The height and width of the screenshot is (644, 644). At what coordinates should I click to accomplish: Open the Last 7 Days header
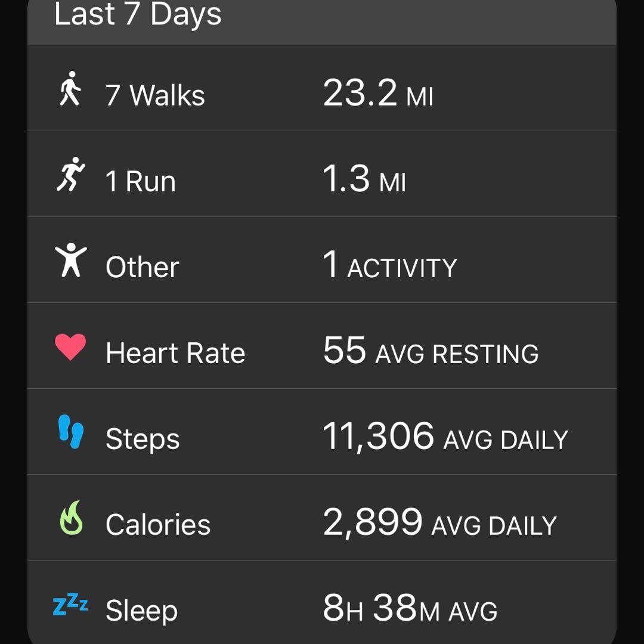[x=138, y=14]
